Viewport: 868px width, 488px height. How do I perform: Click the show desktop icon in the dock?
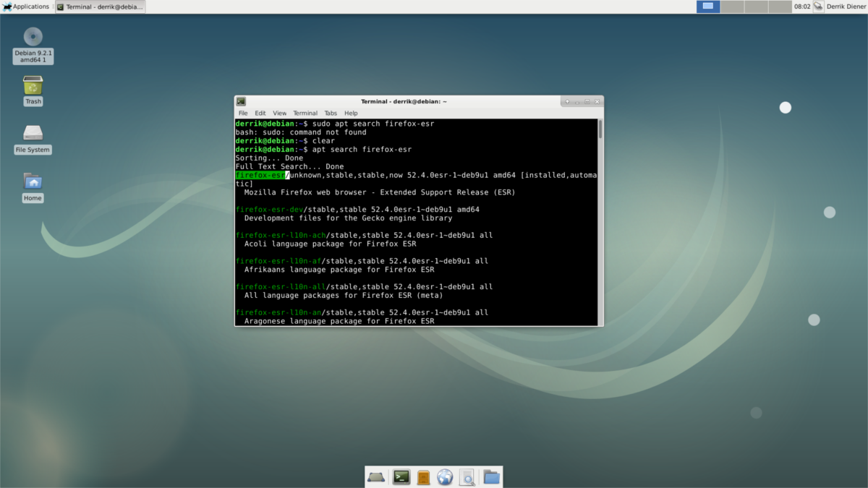(x=377, y=476)
